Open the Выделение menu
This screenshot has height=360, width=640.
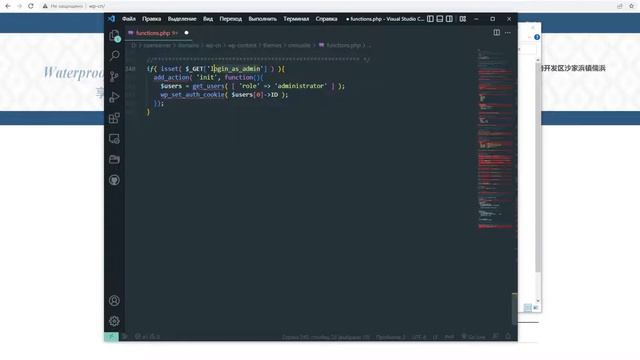182,19
